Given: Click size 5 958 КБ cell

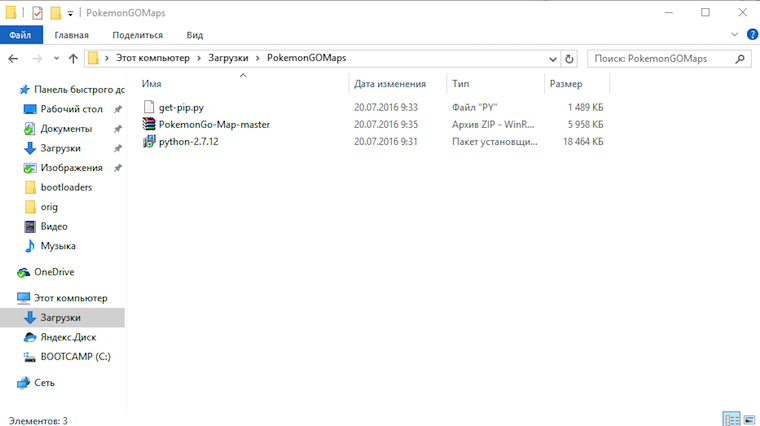Looking at the screenshot, I should [586, 125].
